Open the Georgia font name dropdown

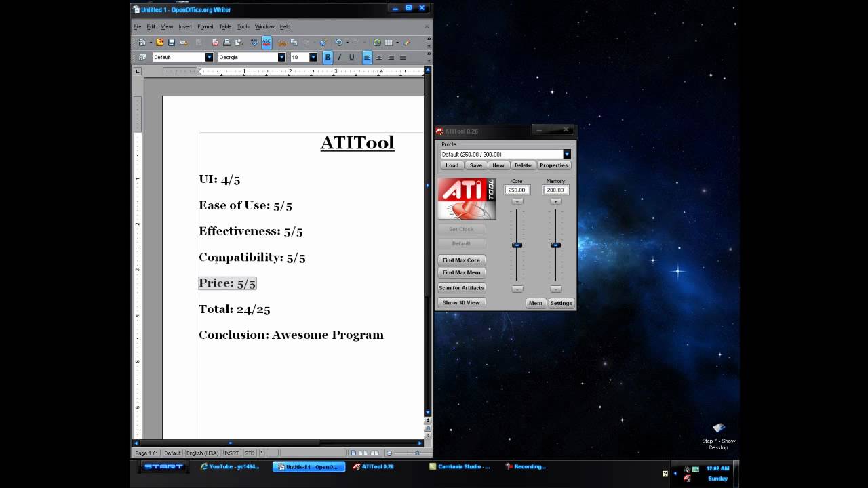click(281, 57)
